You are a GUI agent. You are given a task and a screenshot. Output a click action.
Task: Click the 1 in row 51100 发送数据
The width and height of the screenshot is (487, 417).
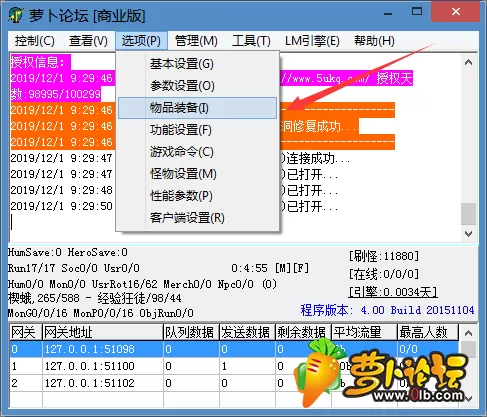(224, 366)
